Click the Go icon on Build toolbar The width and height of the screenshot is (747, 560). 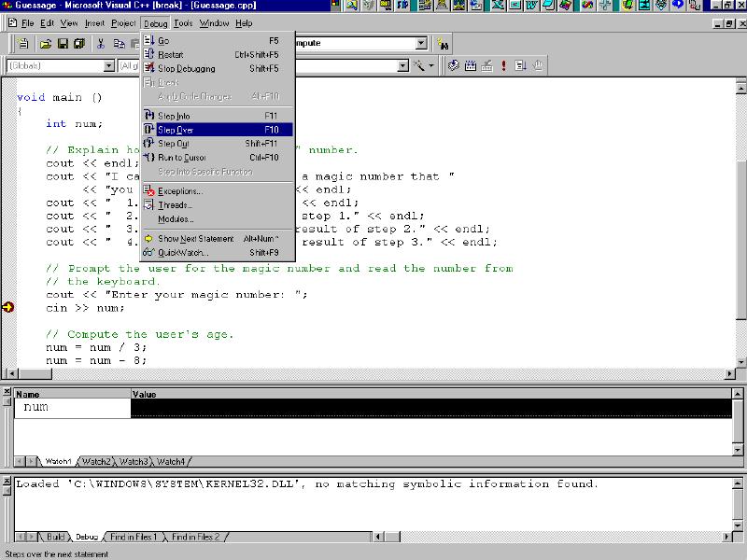pyautogui.click(x=520, y=65)
